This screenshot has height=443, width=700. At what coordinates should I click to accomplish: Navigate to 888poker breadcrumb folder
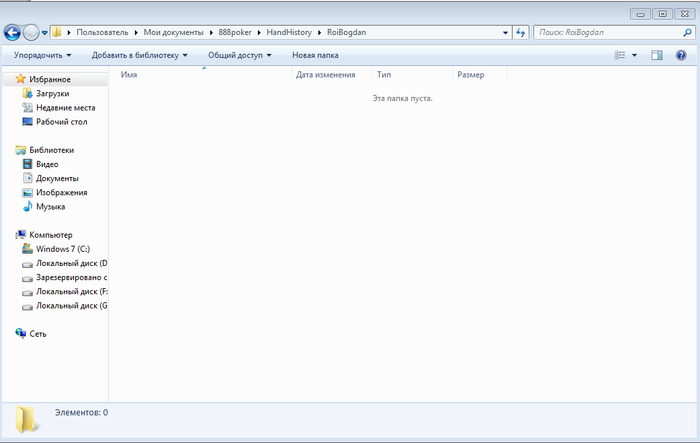[x=235, y=32]
